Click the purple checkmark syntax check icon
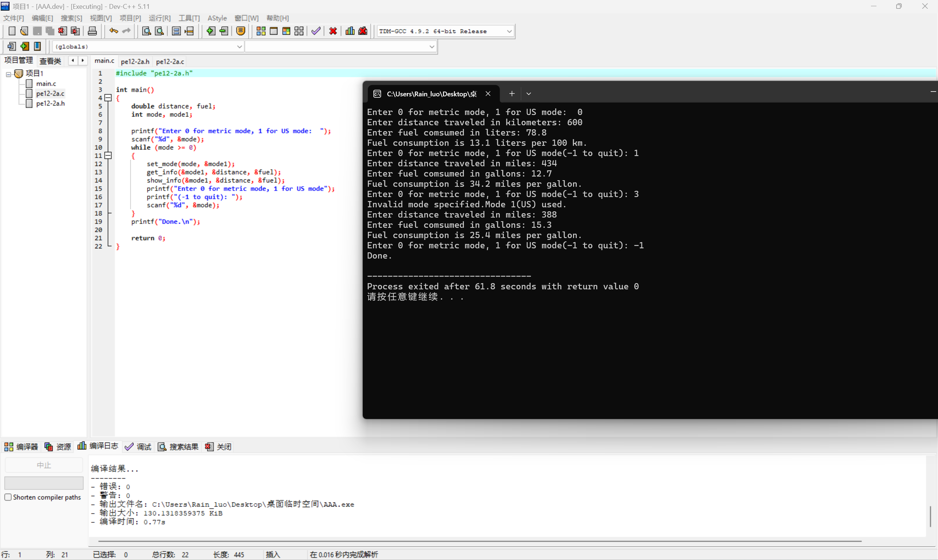Image resolution: width=938 pixels, height=560 pixels. 316,31
